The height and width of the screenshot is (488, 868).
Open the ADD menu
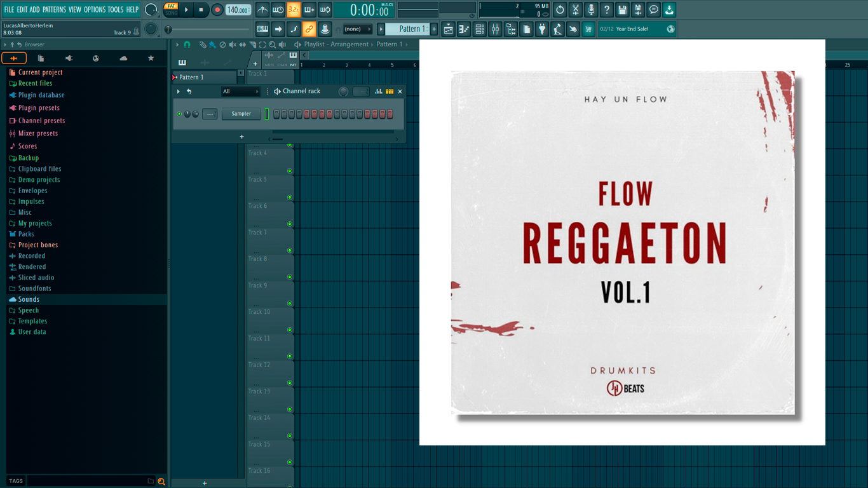click(35, 10)
